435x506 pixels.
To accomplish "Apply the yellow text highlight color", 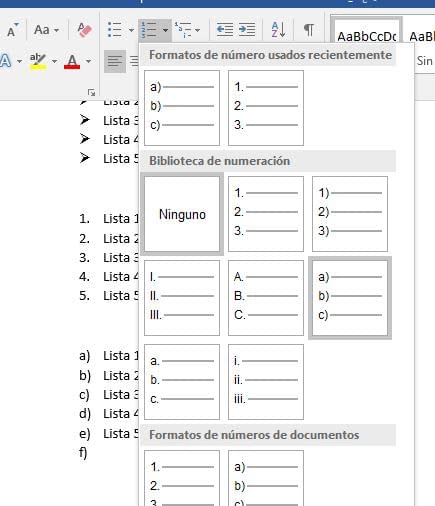I will click(38, 61).
